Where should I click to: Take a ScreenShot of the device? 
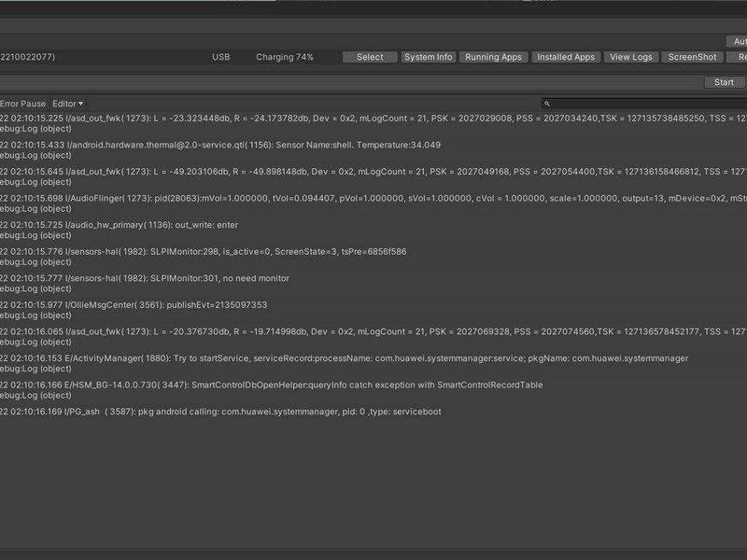click(x=692, y=57)
